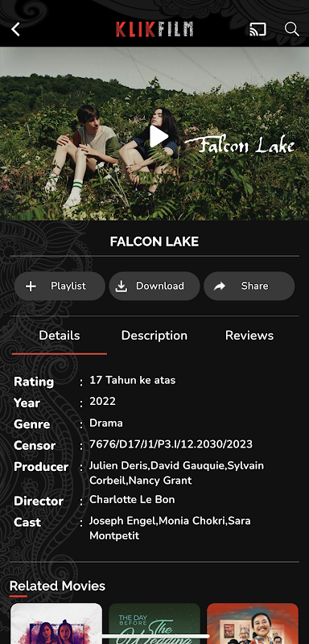The width and height of the screenshot is (309, 644).
Task: Click the Falcon Lake banner image
Action: click(x=154, y=134)
